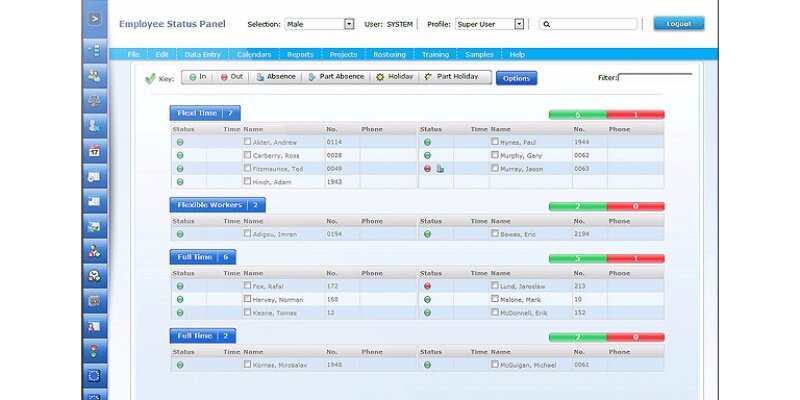Open the Reports menu
The width and height of the screenshot is (800, 400).
[300, 54]
